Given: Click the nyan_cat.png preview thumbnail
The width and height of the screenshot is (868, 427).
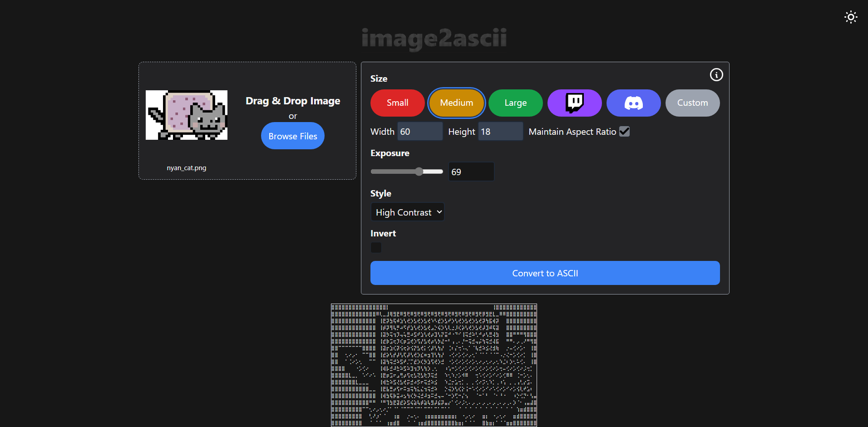Looking at the screenshot, I should coord(186,115).
